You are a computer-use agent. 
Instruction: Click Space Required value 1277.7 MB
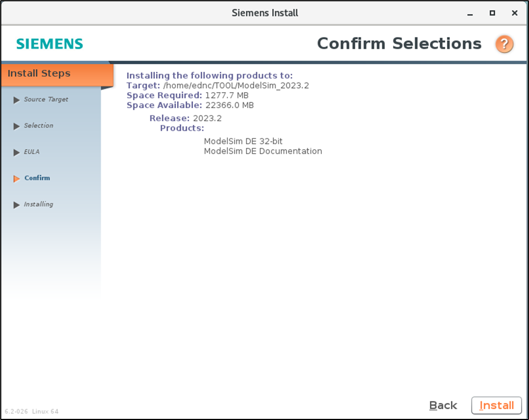[x=227, y=96]
